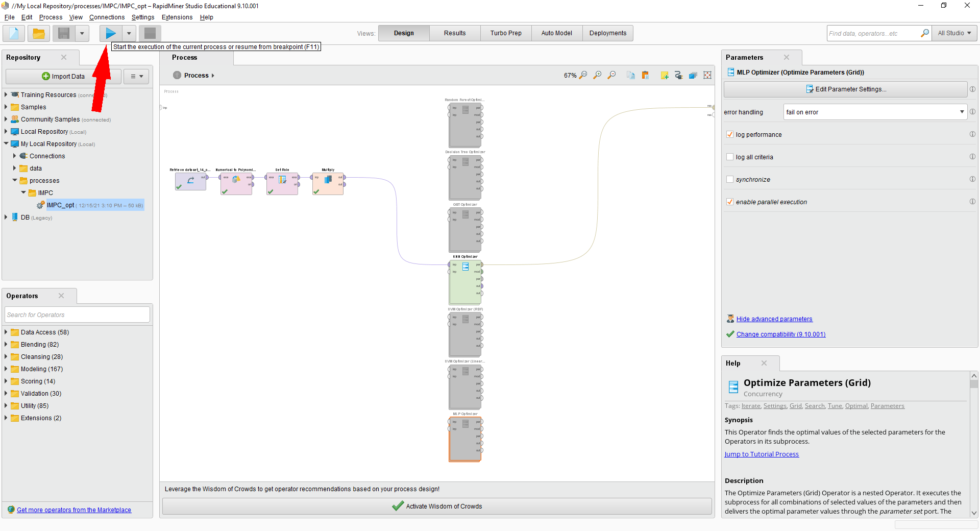Click the Help panel vertical scrollbar

pos(974,444)
